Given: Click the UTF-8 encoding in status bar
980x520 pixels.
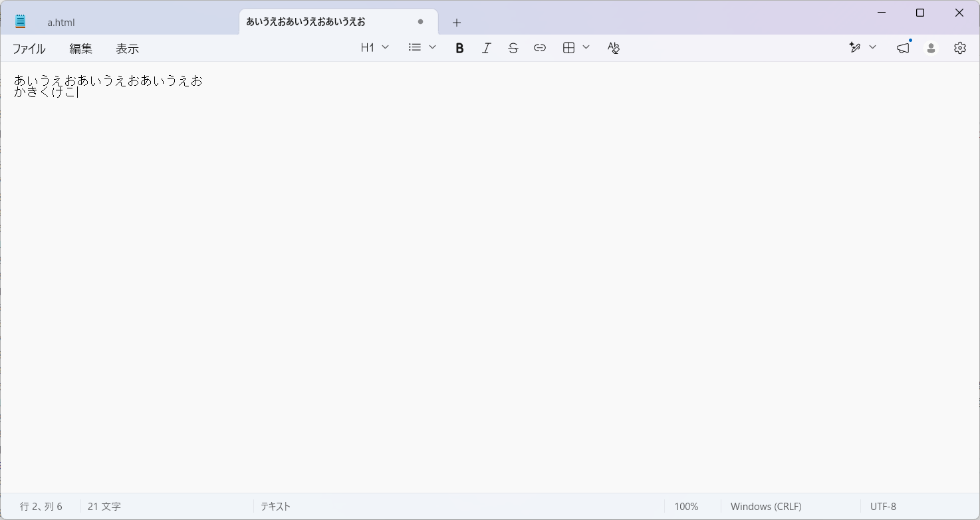Looking at the screenshot, I should click(883, 507).
